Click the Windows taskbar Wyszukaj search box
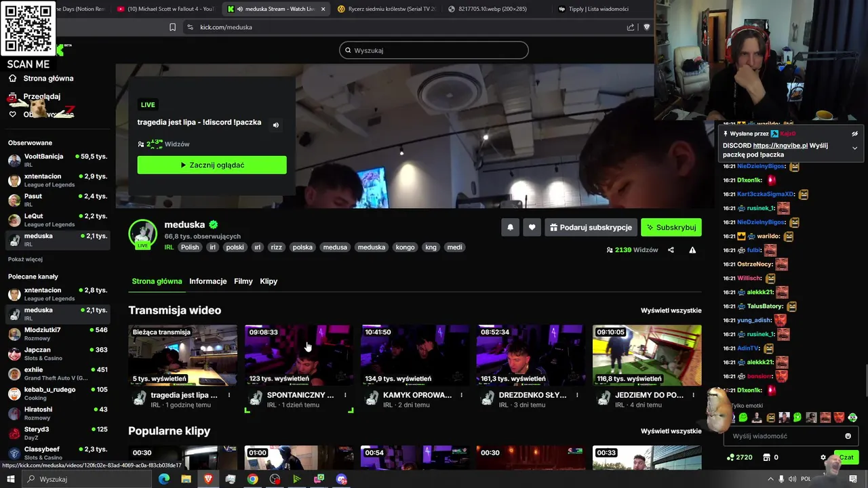This screenshot has height=488, width=868. click(x=87, y=479)
